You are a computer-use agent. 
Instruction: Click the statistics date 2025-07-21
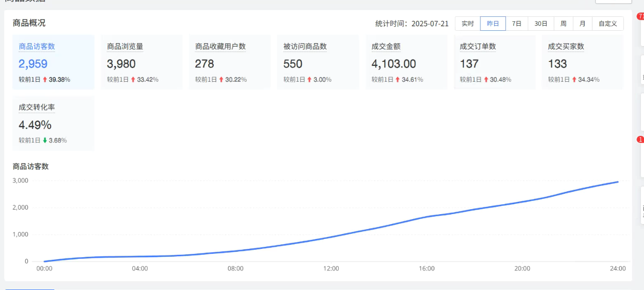pos(429,23)
